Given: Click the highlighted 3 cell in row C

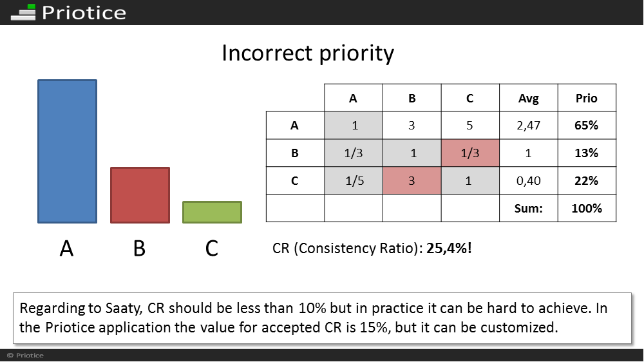Looking at the screenshot, I should point(412,180).
